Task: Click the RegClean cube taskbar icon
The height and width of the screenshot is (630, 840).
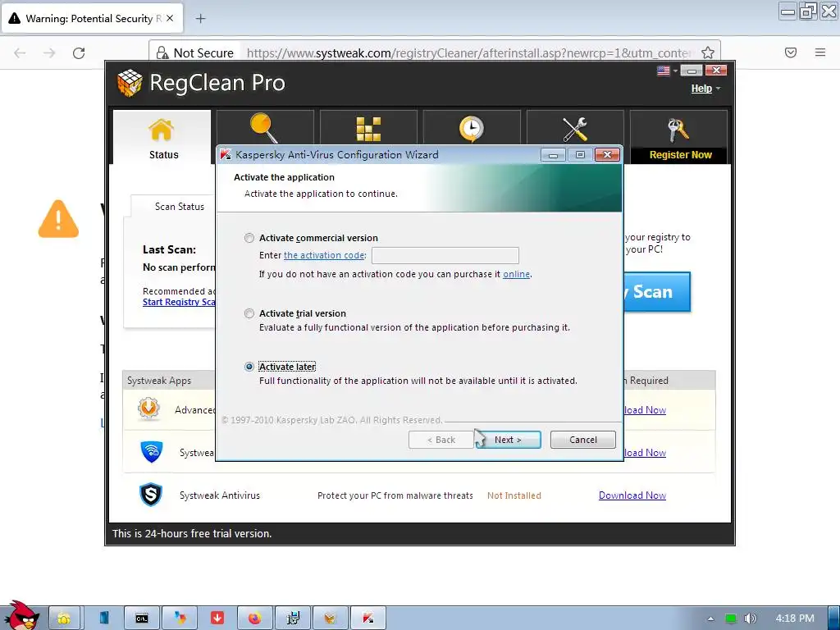Action: 331,619
